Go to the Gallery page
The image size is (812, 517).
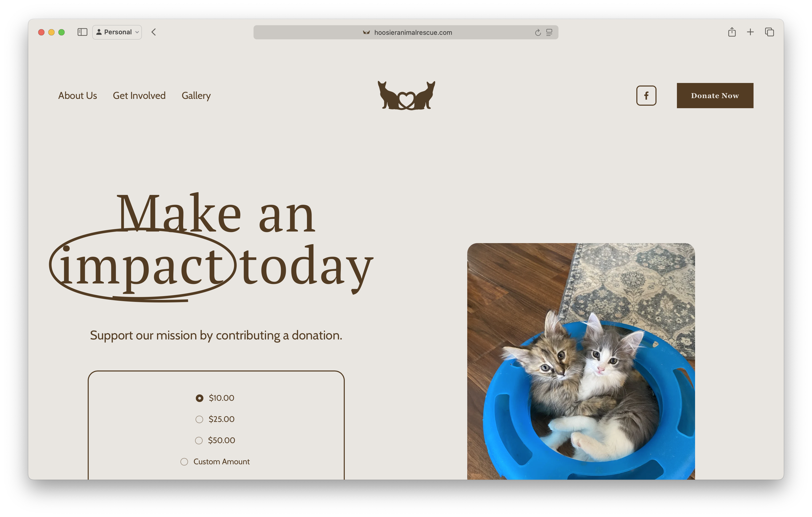point(196,96)
